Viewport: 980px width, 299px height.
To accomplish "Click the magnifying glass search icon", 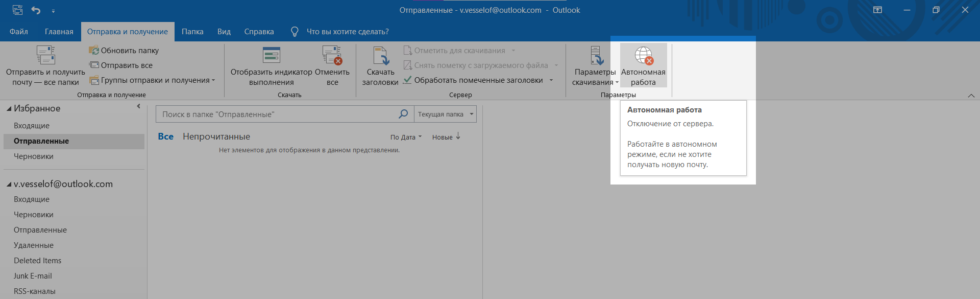I will point(403,113).
